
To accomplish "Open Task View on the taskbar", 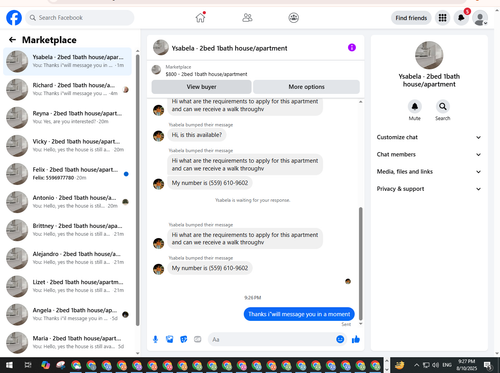I will pyautogui.click(x=28, y=365).
